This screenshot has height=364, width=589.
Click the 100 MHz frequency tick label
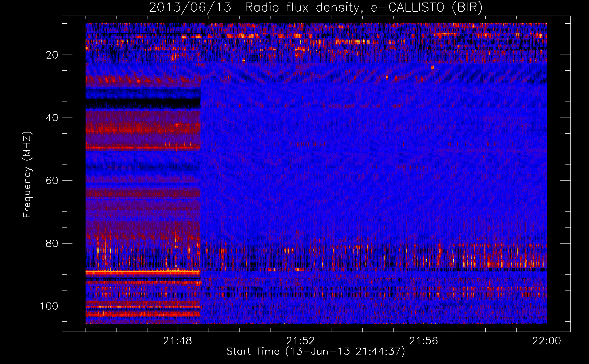point(49,306)
